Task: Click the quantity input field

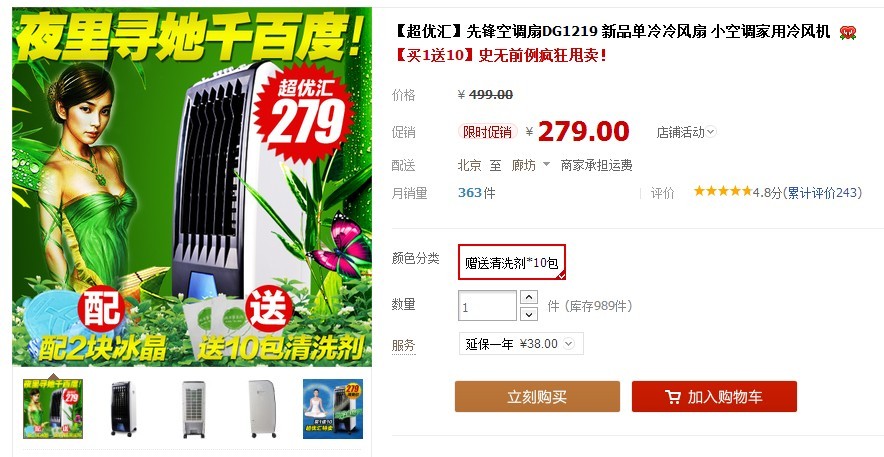Action: 487,306
